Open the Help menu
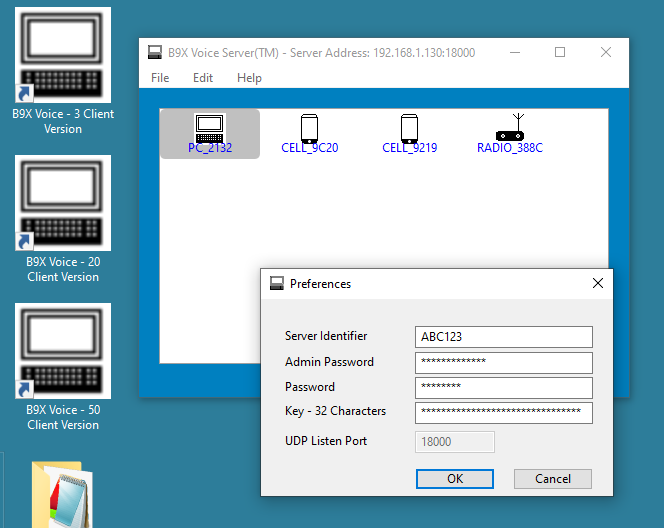This screenshot has width=664, height=528. click(x=249, y=78)
